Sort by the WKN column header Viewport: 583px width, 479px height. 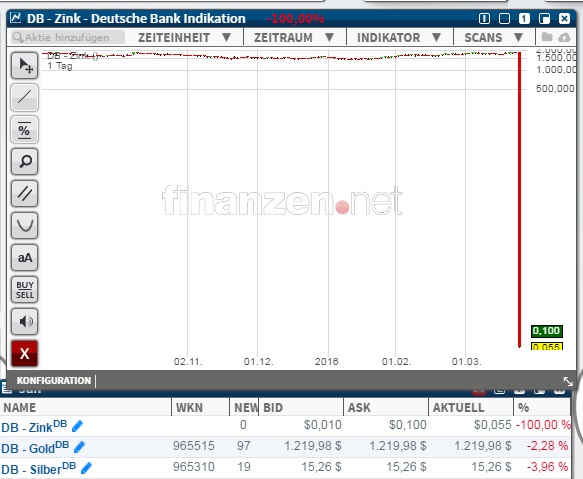[x=200, y=408]
